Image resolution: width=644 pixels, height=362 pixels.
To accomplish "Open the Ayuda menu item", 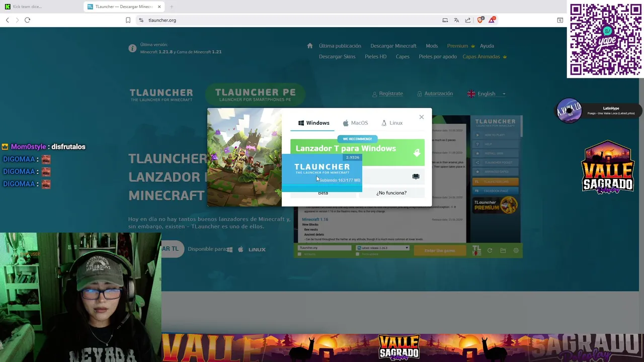I will pyautogui.click(x=487, y=46).
